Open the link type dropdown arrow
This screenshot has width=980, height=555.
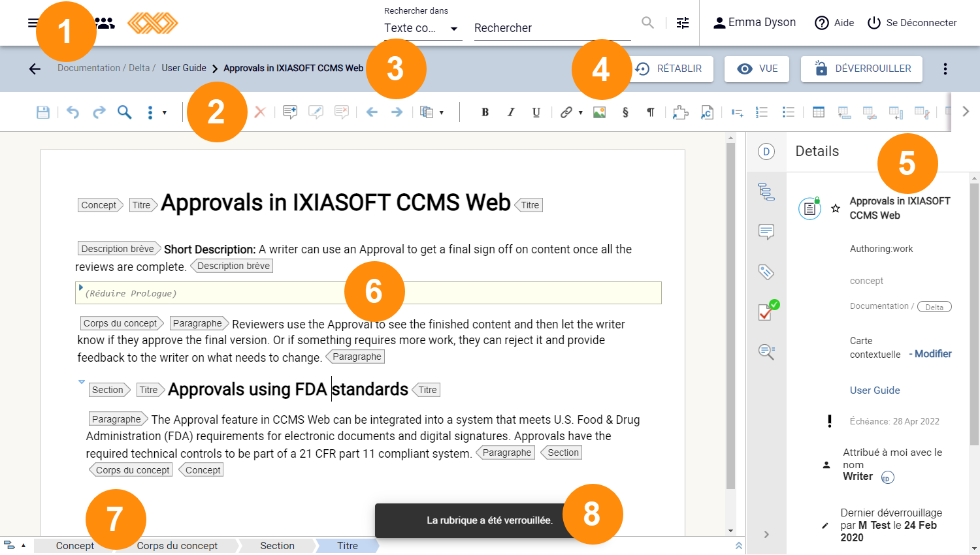pos(580,113)
